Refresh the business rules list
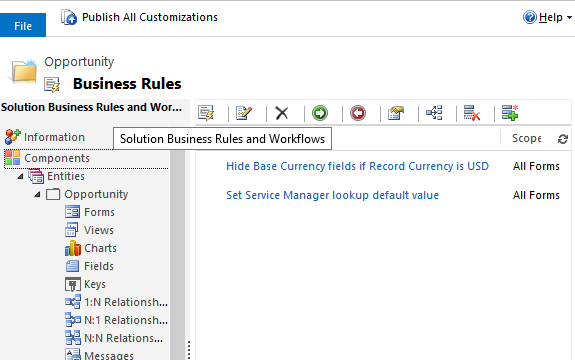This screenshot has width=575, height=360. point(563,139)
